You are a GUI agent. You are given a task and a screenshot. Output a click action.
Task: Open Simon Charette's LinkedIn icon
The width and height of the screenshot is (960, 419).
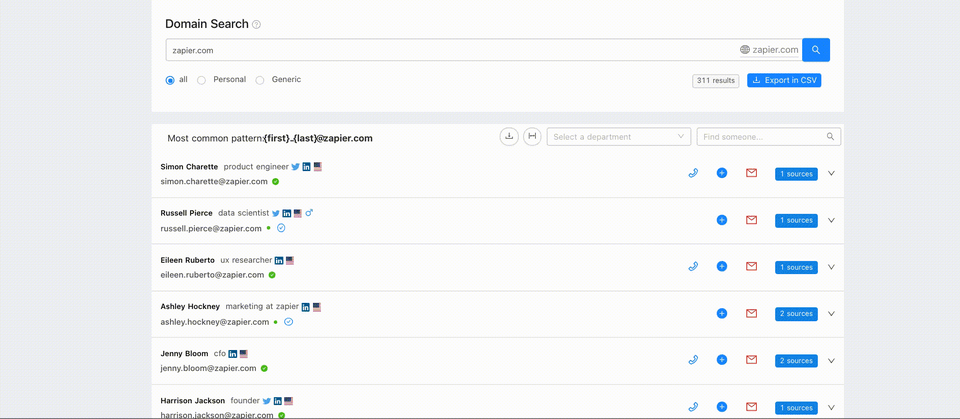307,167
